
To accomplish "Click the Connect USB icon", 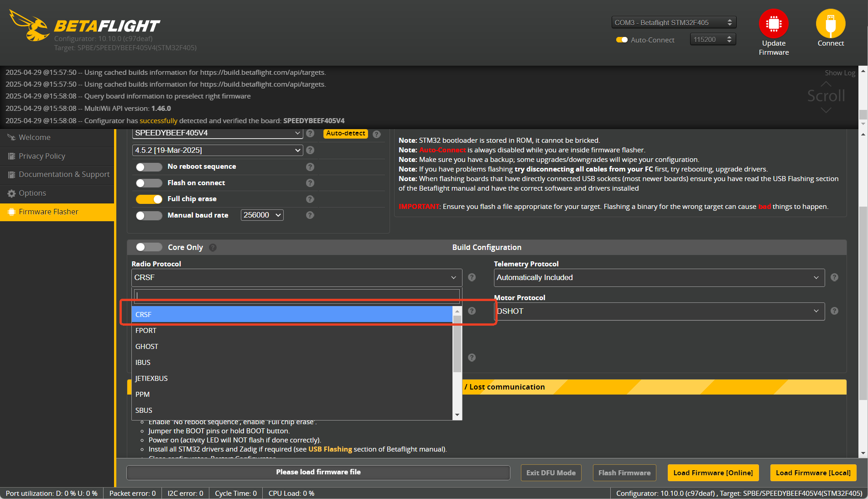I will [831, 23].
